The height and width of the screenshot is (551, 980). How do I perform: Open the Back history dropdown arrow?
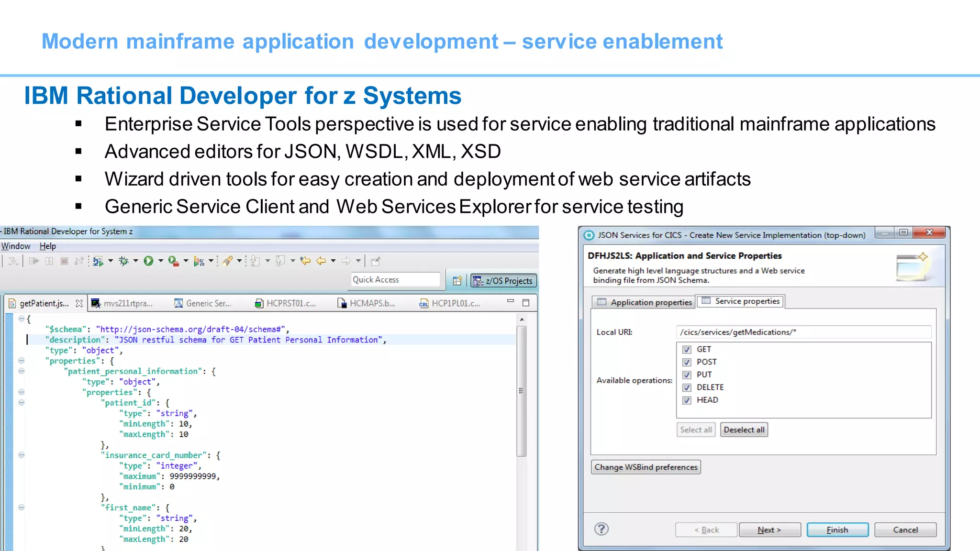[x=333, y=261]
